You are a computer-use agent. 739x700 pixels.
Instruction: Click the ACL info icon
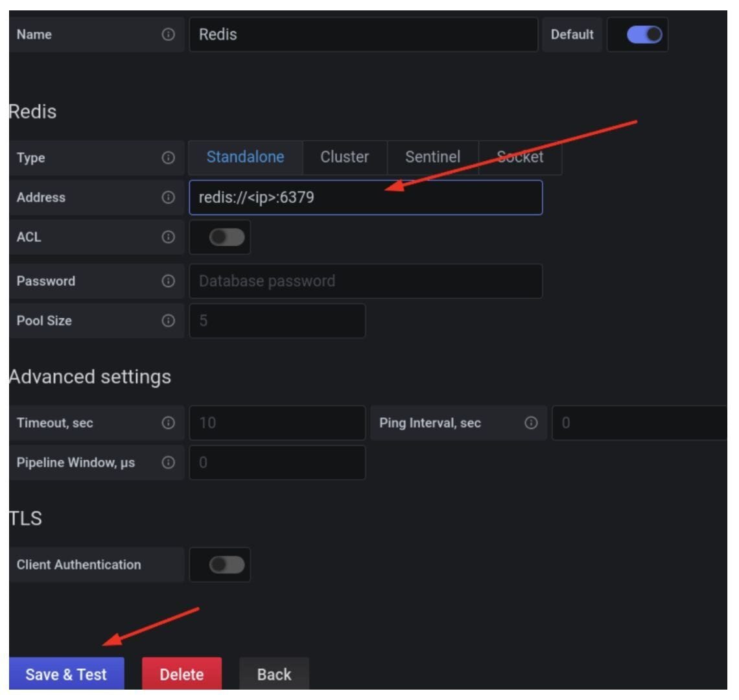(x=168, y=237)
